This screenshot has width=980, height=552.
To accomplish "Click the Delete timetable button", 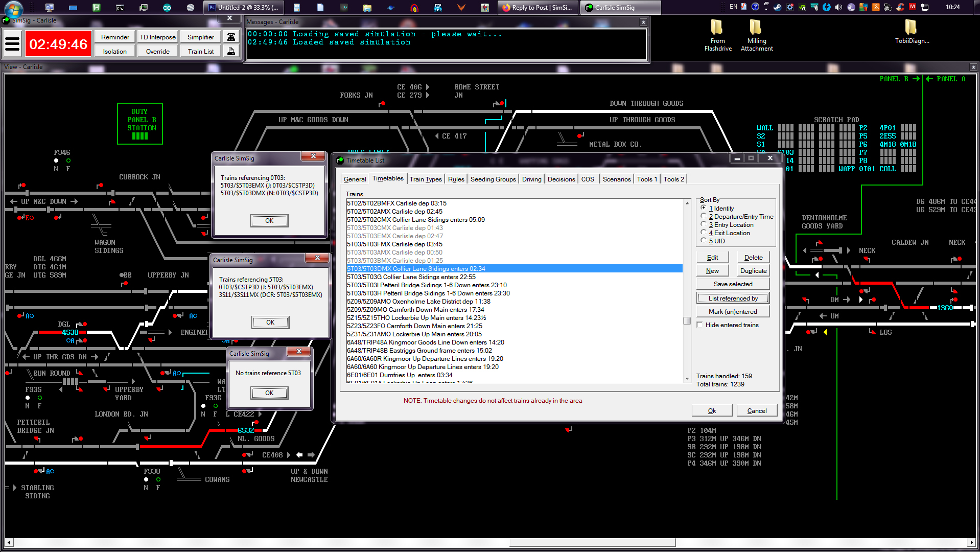I will click(x=753, y=258).
